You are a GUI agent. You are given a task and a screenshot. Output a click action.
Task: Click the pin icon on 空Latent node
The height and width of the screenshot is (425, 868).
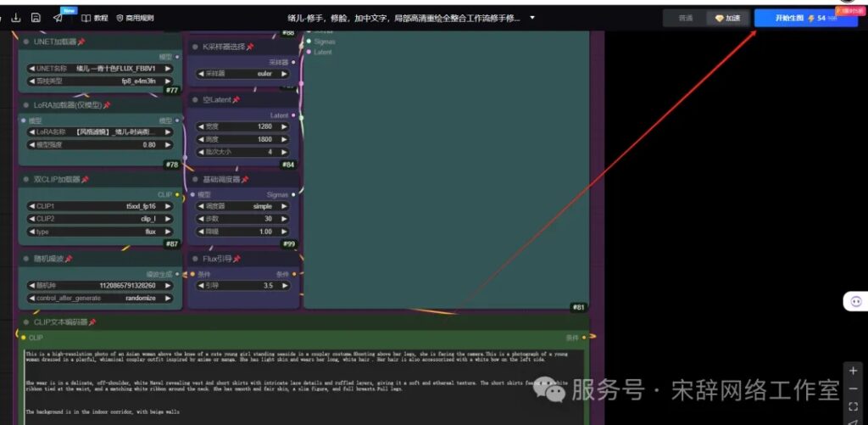236,100
